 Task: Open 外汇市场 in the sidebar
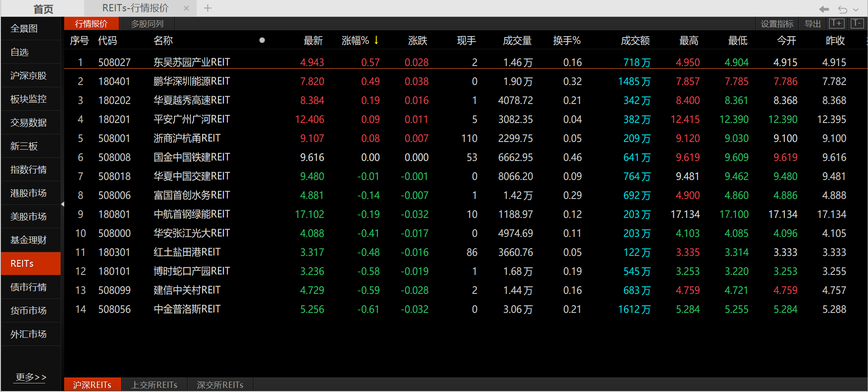[x=31, y=334]
